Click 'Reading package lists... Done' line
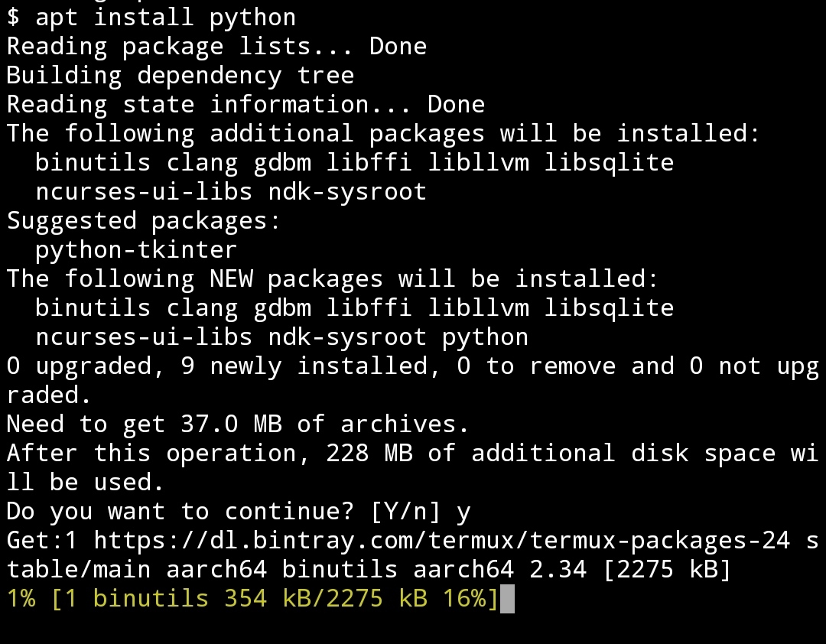826x644 pixels. (216, 47)
